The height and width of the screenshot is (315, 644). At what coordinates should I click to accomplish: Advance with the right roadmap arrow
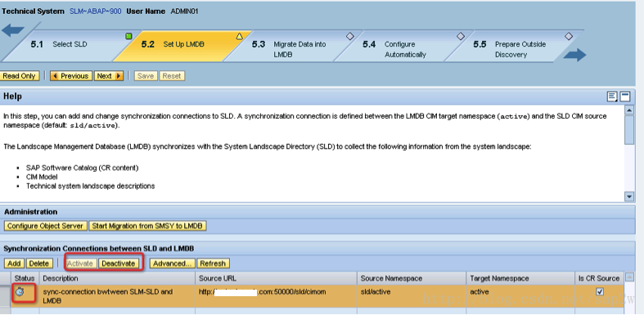tap(574, 55)
